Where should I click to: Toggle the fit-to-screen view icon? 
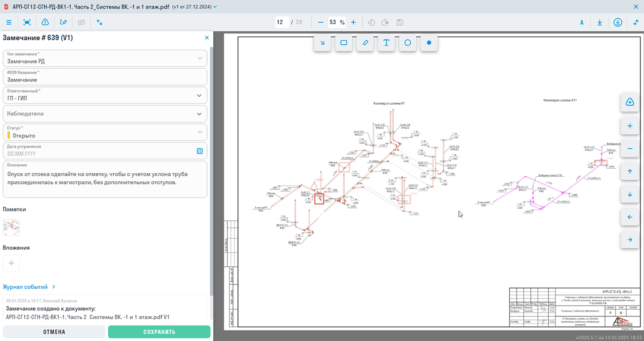point(27,22)
